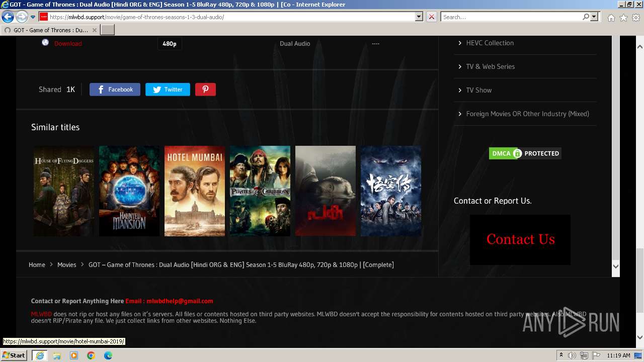The height and width of the screenshot is (362, 644).
Task: Click the Similar titles heading
Action: 55,127
